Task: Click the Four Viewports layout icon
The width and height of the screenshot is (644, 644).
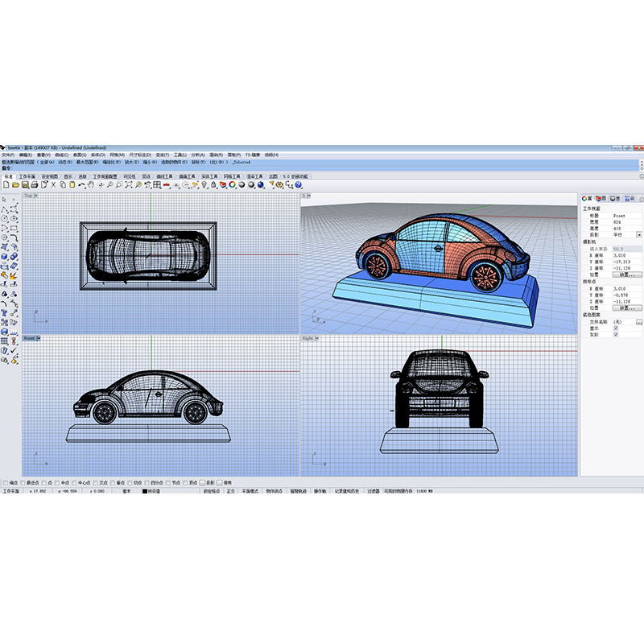Action: tap(157, 185)
